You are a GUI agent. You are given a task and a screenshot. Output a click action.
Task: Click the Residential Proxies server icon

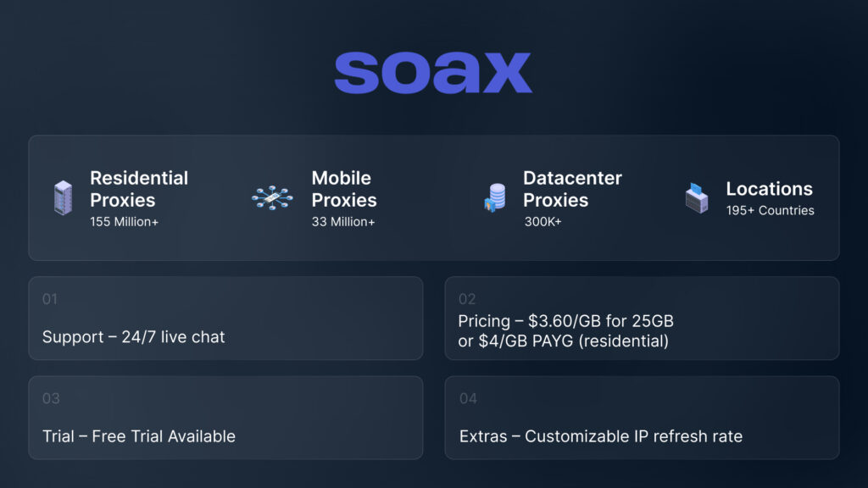(x=63, y=198)
